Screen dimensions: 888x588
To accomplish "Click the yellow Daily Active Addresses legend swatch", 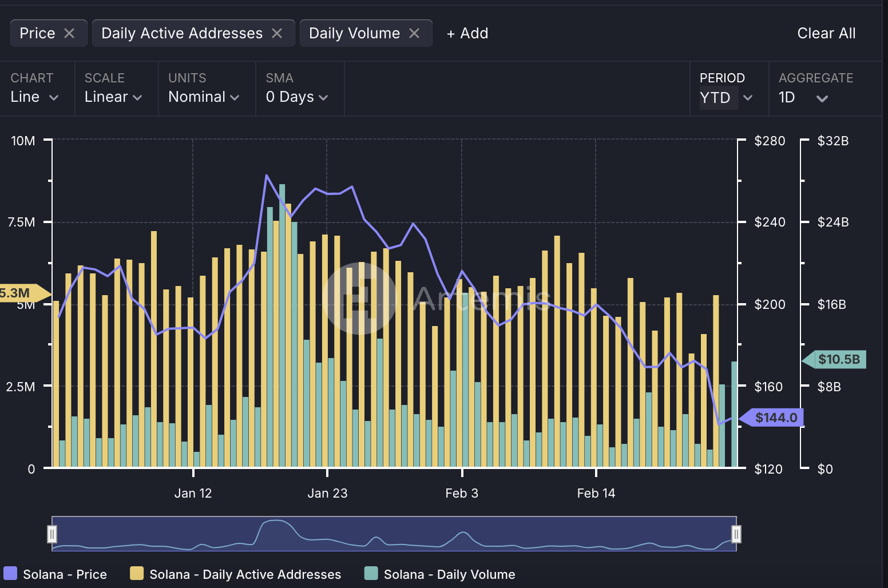I will tap(137, 573).
